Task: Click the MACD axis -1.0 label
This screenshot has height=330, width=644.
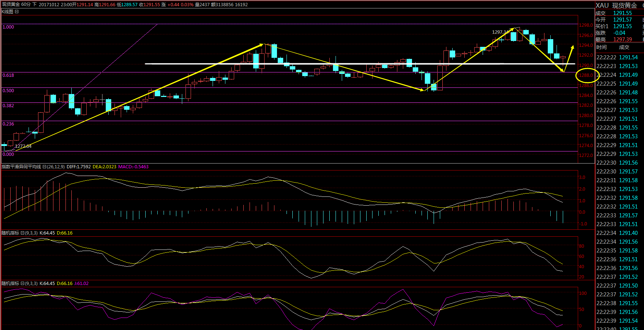Action: click(x=583, y=224)
